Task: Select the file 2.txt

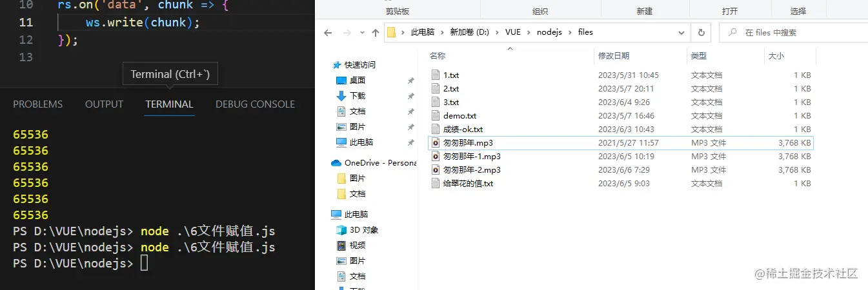Action: (x=451, y=88)
